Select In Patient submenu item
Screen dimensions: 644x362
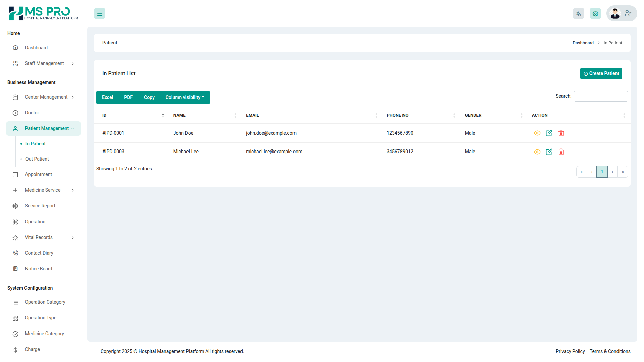(36, 144)
